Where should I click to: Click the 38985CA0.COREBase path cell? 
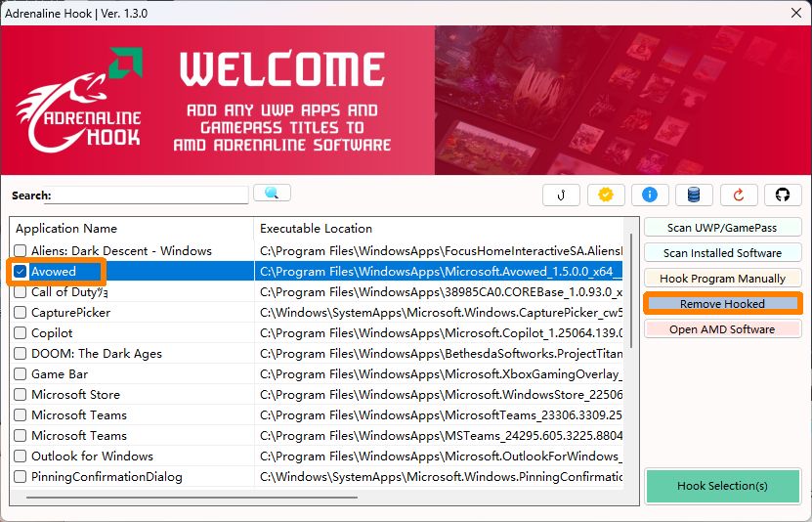(x=439, y=292)
